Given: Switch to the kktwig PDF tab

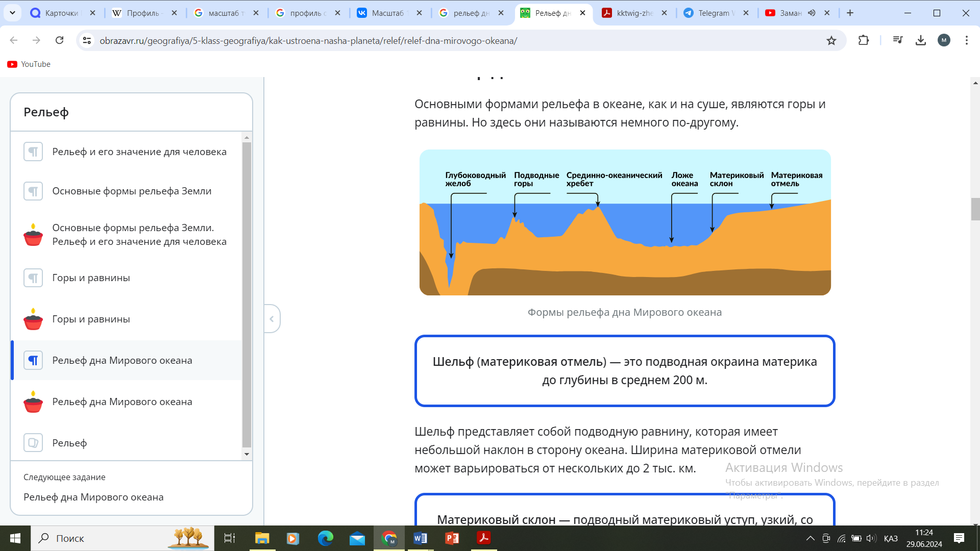Looking at the screenshot, I should pos(634,13).
